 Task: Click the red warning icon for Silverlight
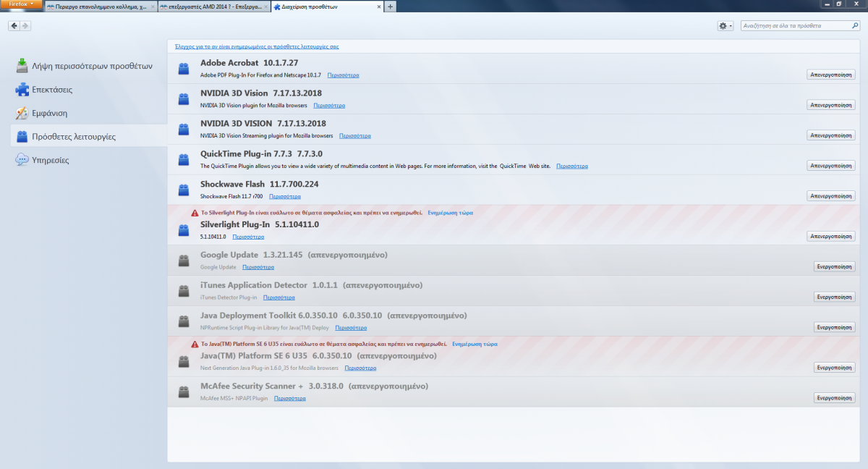pos(195,213)
